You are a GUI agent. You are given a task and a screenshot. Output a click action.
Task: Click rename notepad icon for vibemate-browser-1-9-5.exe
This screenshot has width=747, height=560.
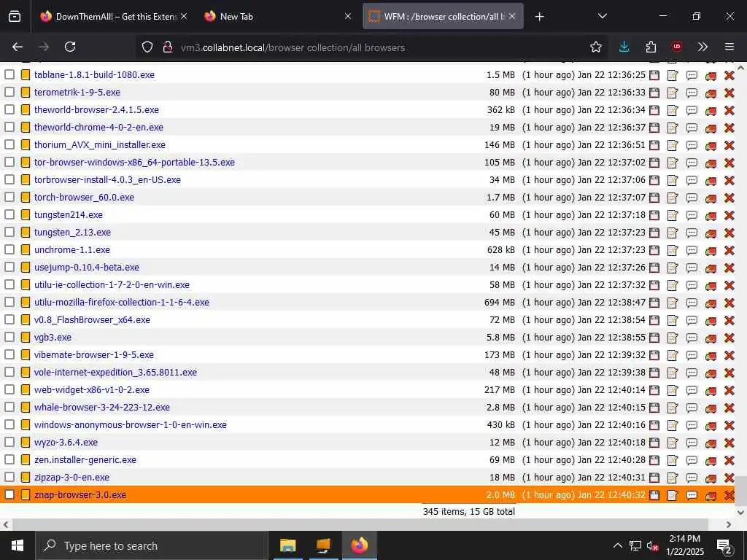coord(673,356)
